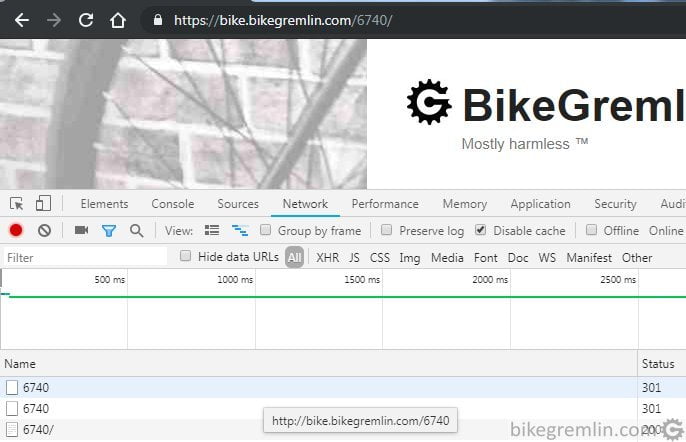Screen dimensions: 686x442
Task: Switch to the Memory tab
Action: click(465, 204)
